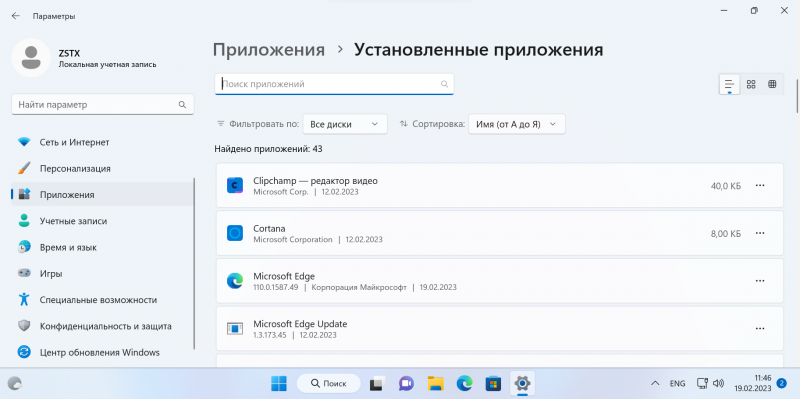Image resolution: width=800 pixels, height=399 pixels.
Task: Click Приложения breadcrumb link
Action: click(x=268, y=50)
